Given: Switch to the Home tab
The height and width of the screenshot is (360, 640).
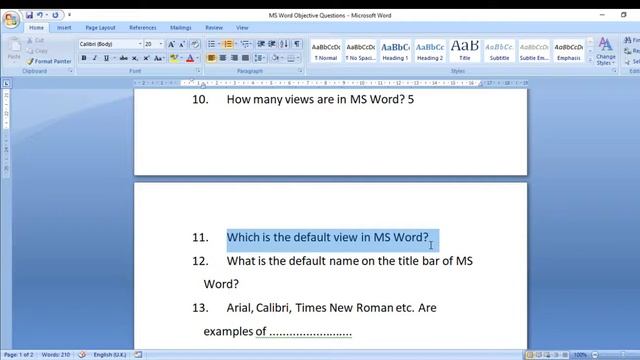Looking at the screenshot, I should 36,28.
